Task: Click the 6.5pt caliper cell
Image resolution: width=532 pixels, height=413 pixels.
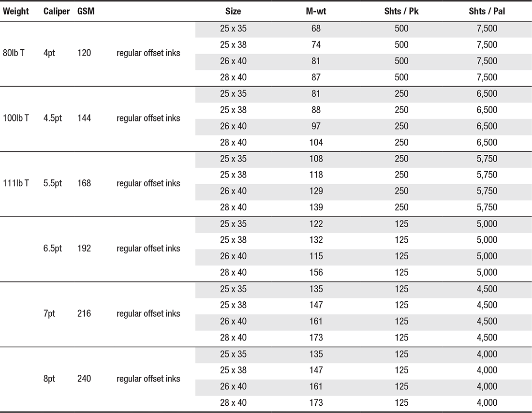Action: click(53, 249)
